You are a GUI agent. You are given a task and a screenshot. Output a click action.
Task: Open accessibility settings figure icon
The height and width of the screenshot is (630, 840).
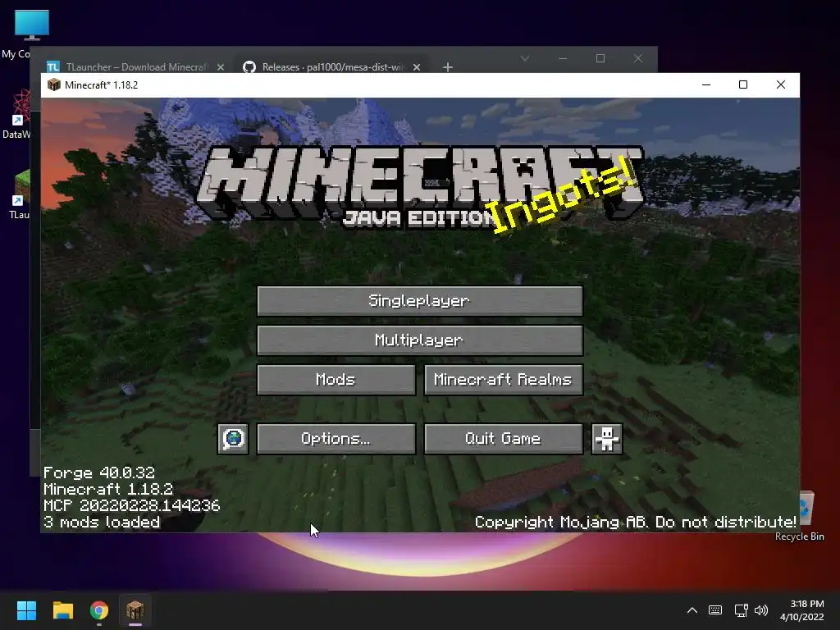point(607,439)
